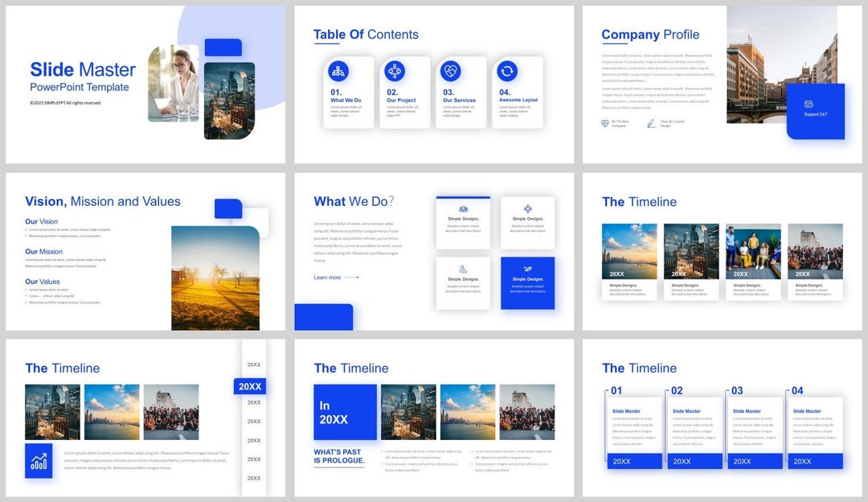Select the night skyscrapers photo in four-photo Timeline
The image size is (868, 502).
(691, 251)
